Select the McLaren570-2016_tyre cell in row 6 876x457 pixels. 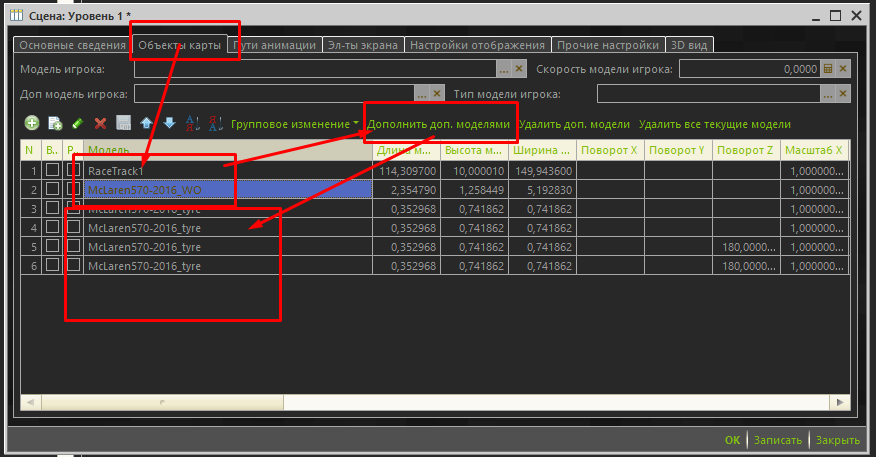[x=227, y=265]
